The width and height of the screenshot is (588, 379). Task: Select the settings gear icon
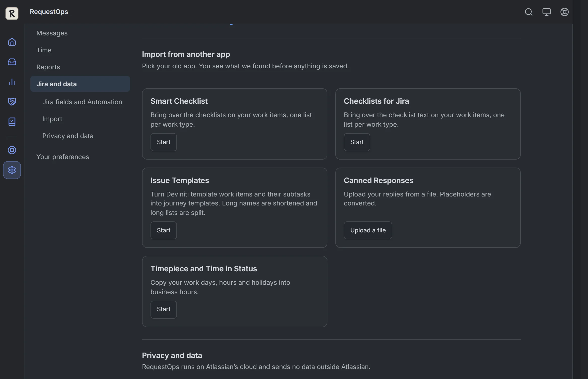(12, 170)
